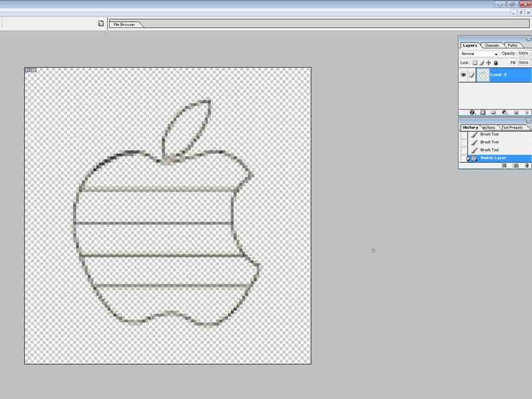532x399 pixels.
Task: Click the layer Fill value field
Action: (524, 63)
